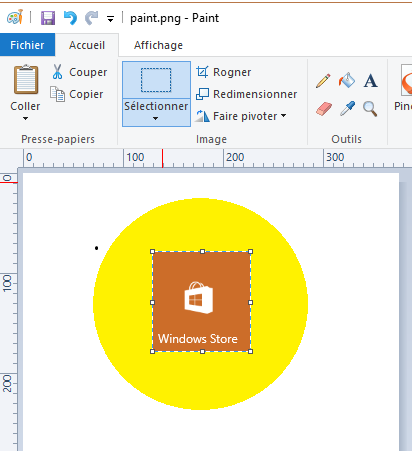Click the Couper command

[x=80, y=72]
